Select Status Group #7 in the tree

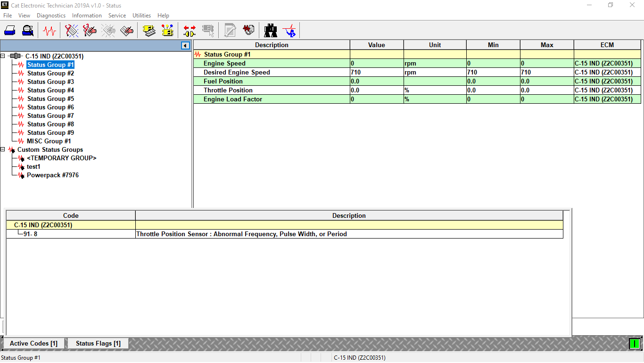tap(50, 115)
